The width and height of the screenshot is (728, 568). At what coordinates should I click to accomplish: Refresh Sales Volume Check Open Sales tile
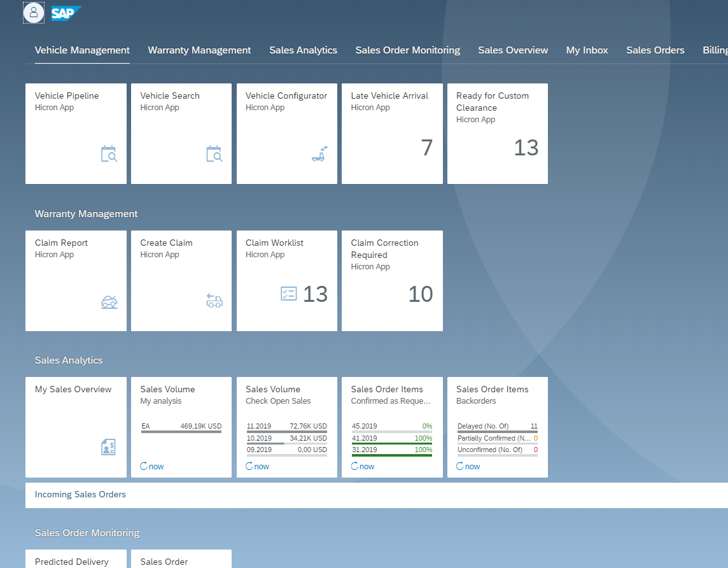coord(257,466)
